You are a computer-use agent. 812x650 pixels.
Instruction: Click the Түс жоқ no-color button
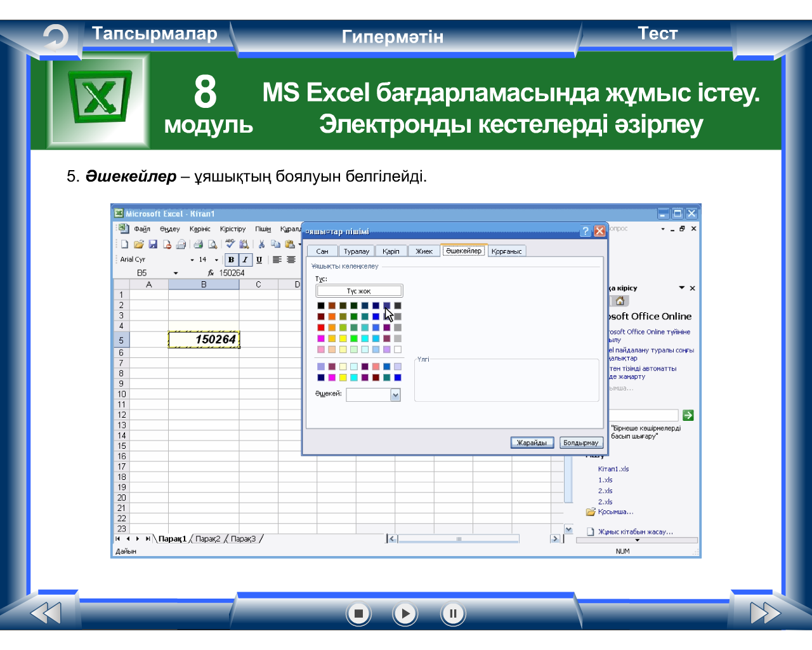(359, 291)
